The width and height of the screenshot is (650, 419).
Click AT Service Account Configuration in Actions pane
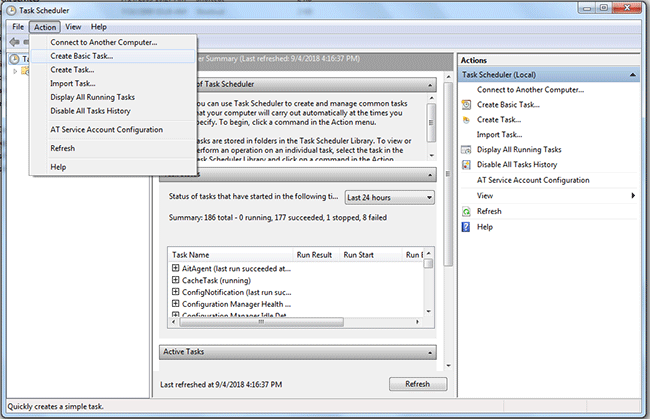[x=546, y=180]
